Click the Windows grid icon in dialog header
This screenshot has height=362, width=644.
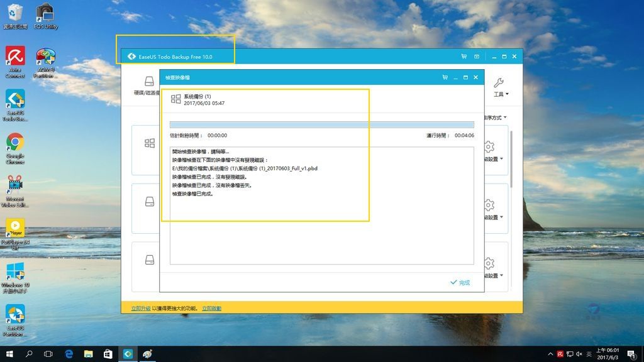(x=176, y=99)
